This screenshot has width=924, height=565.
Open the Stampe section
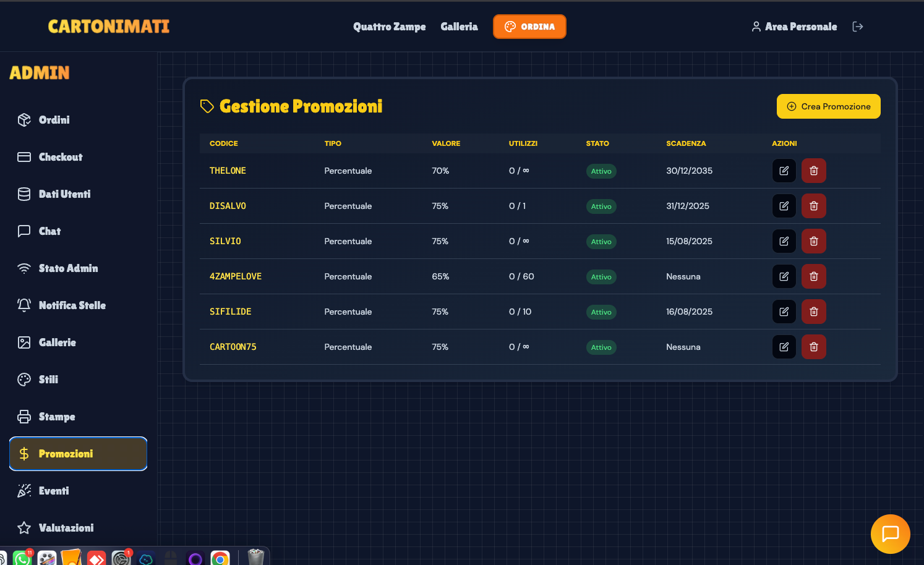click(78, 417)
